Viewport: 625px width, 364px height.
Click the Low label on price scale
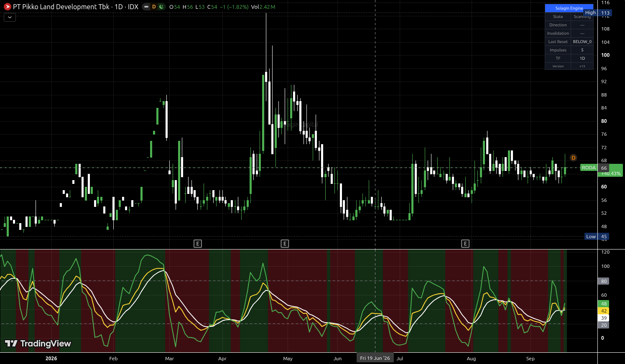click(591, 237)
